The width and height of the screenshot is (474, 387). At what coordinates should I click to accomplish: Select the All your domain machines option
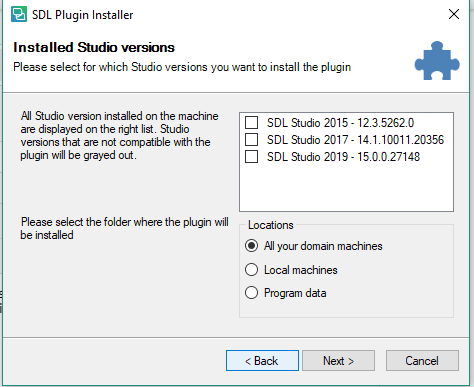[x=251, y=246]
